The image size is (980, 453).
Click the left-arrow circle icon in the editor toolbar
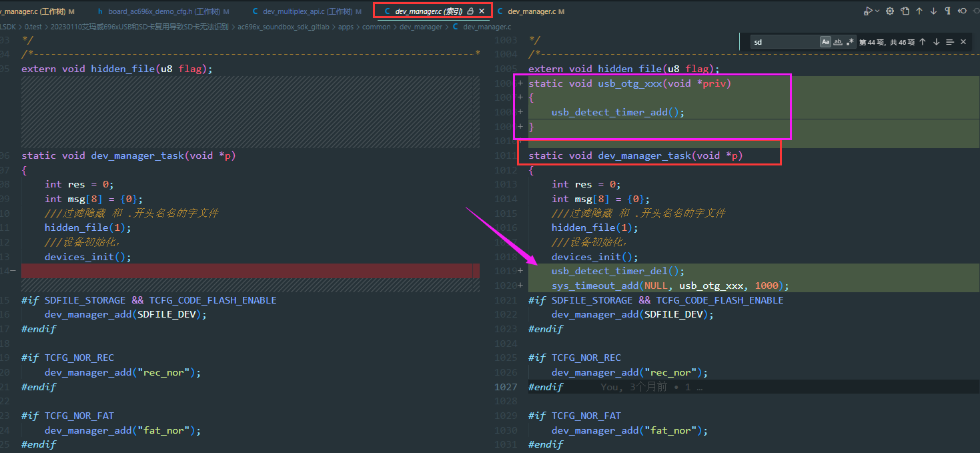pos(962,11)
